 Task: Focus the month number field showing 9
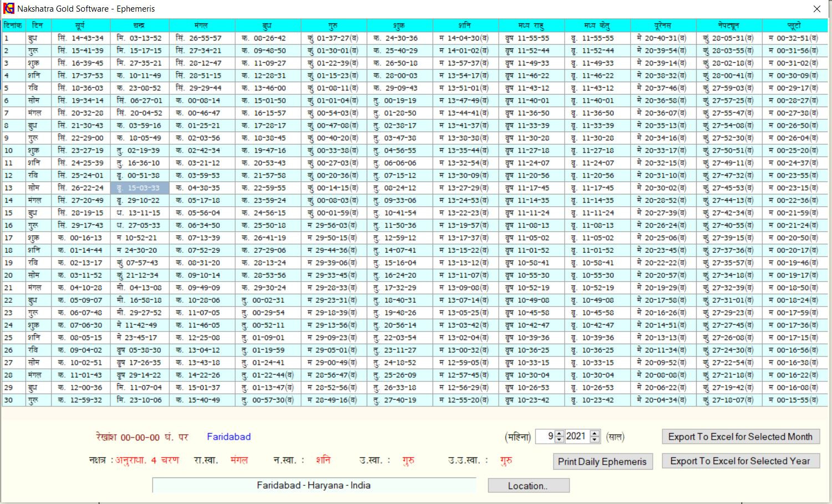(545, 437)
